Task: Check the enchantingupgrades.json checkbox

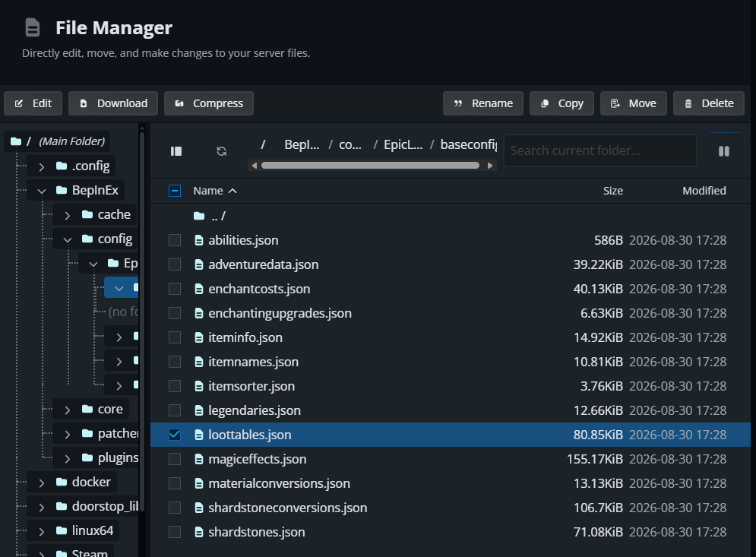Action: click(175, 313)
